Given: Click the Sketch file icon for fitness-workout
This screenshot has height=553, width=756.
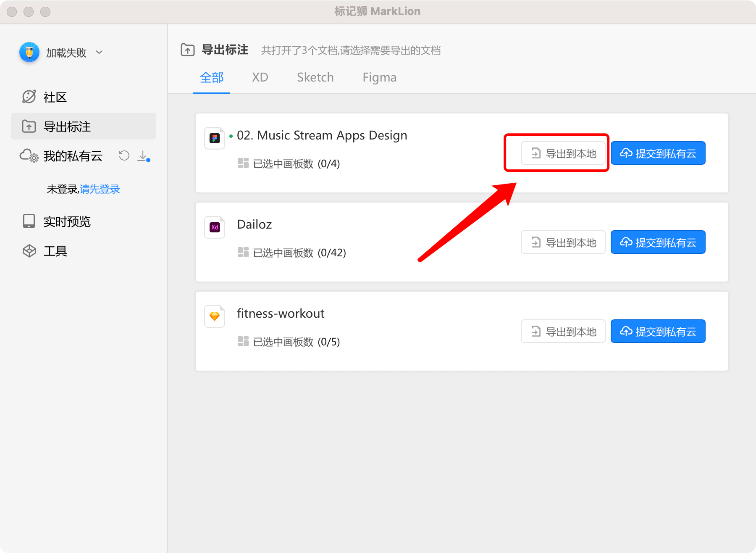Looking at the screenshot, I should [x=215, y=316].
